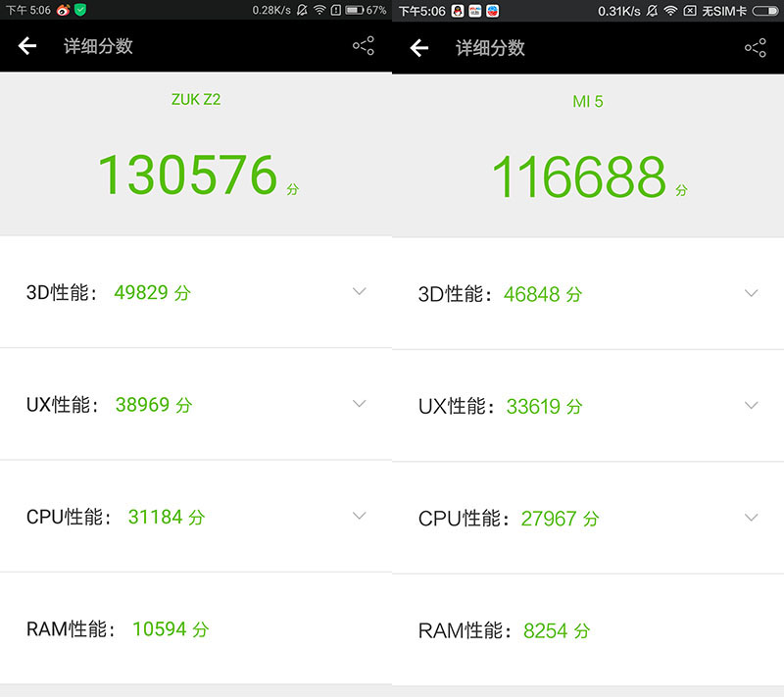Tap the muted bell icon in right status bar
Image resolution: width=784 pixels, height=699 pixels.
pyautogui.click(x=652, y=11)
